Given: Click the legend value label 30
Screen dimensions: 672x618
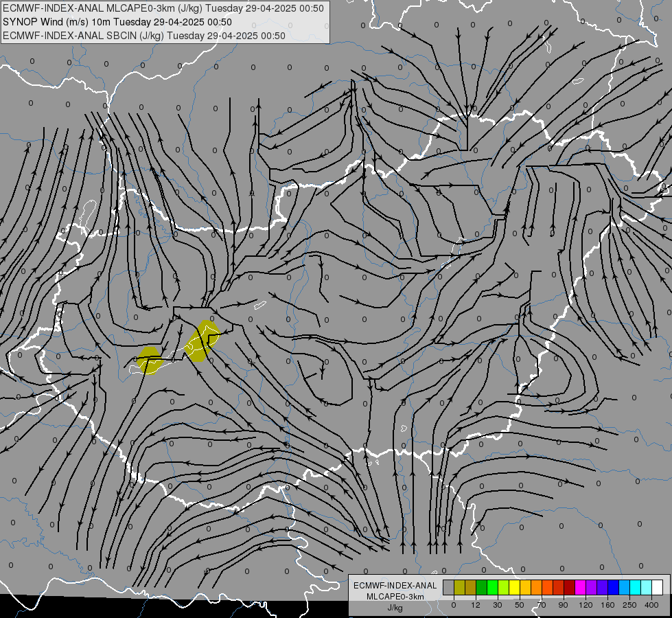Looking at the screenshot, I should pyautogui.click(x=498, y=605).
